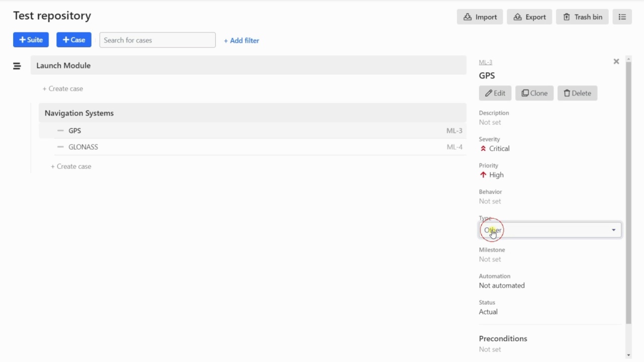Click the Behavior Not set value
Image resolution: width=644 pixels, height=362 pixels.
[490, 201]
